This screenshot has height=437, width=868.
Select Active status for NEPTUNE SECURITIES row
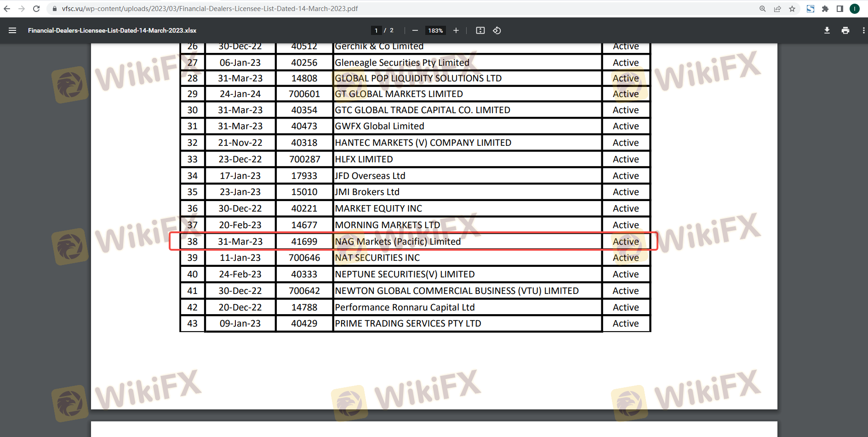click(x=626, y=274)
